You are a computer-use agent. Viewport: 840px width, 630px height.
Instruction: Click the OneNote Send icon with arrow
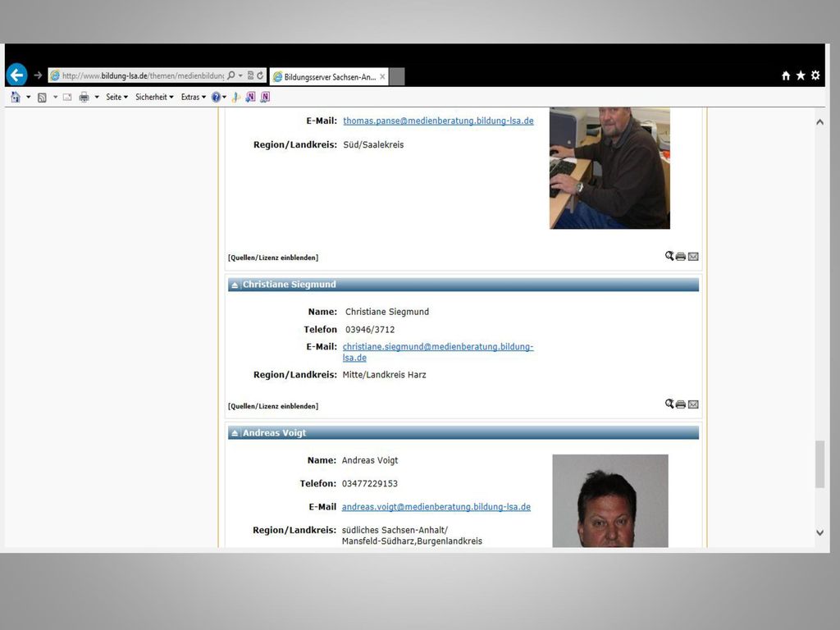pyautogui.click(x=250, y=97)
